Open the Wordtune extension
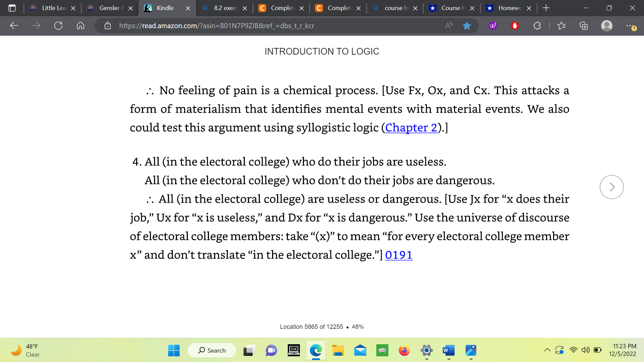 coord(492,25)
